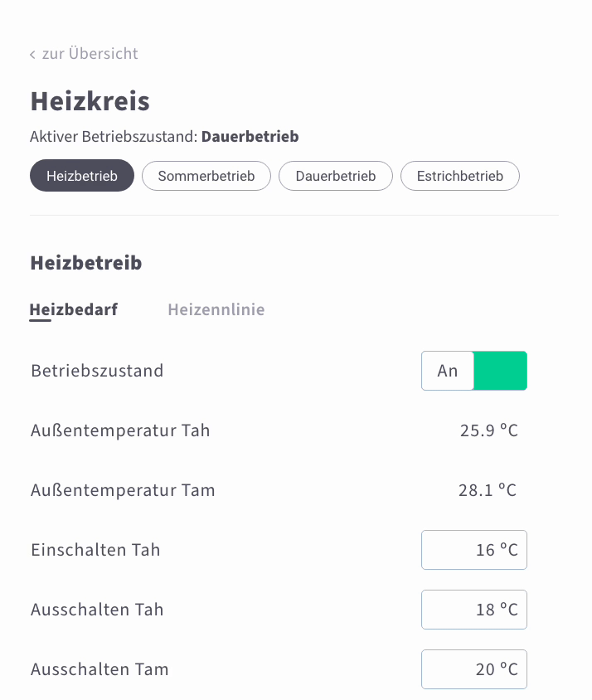
Task: Click the Außentemperatur Tam reading 28.1 °C
Action: (x=488, y=490)
